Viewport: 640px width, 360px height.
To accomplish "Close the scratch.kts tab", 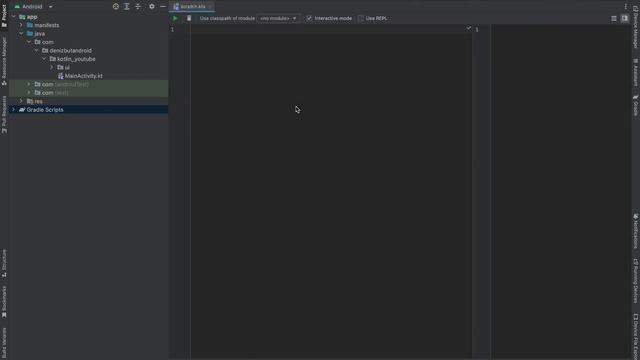I will 211,7.
